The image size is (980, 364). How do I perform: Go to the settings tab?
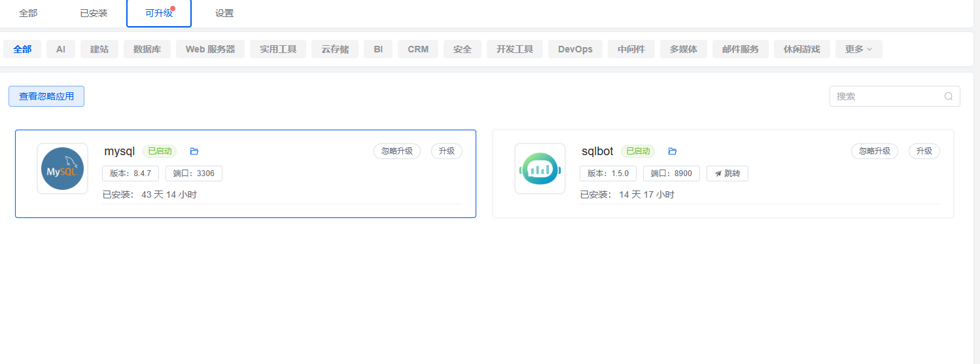[224, 13]
